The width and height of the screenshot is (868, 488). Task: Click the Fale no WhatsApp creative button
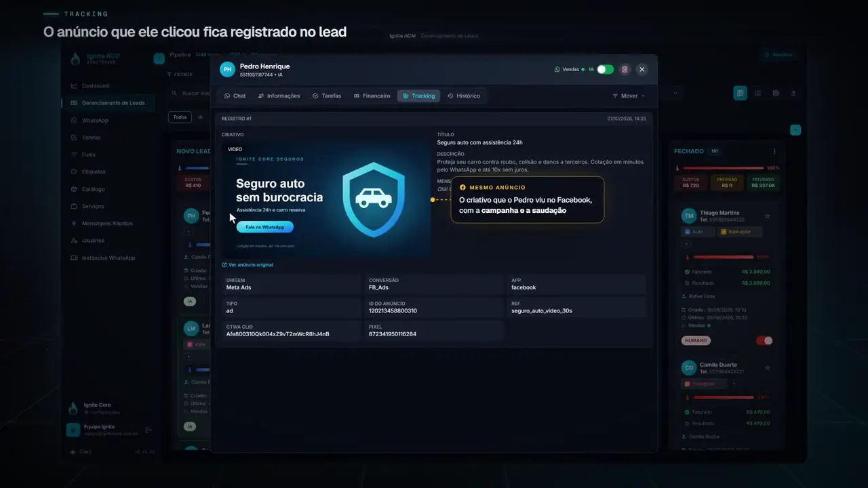tap(265, 227)
